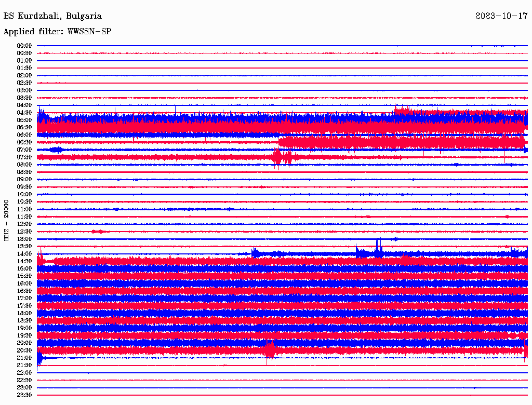The width and height of the screenshot is (532, 405).
Task: Select the 22:30 time label
Action: point(24,380)
